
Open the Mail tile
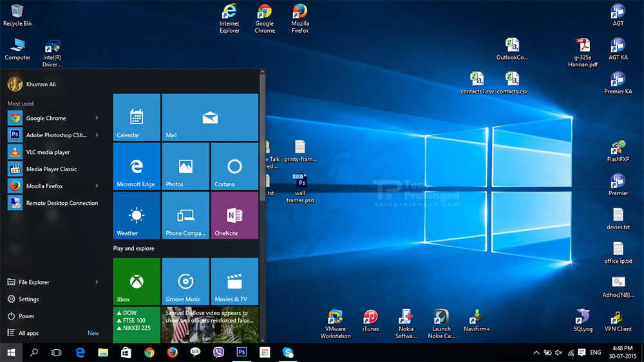pyautogui.click(x=210, y=117)
